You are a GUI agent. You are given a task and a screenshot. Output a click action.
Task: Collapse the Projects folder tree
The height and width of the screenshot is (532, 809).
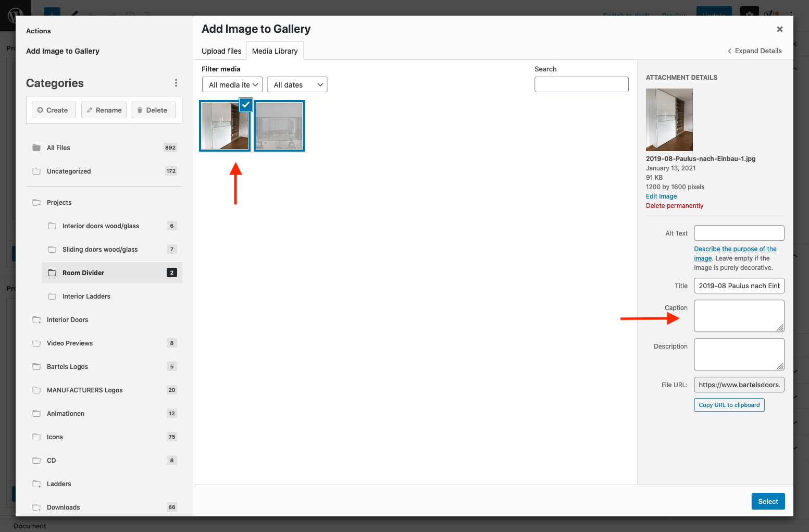pos(36,203)
